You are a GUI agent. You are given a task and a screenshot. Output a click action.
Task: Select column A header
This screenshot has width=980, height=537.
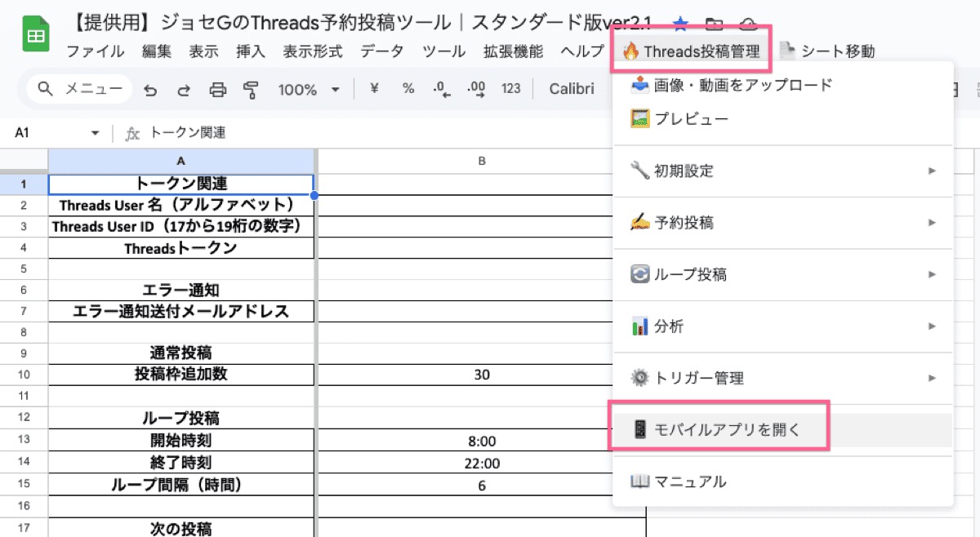181,162
